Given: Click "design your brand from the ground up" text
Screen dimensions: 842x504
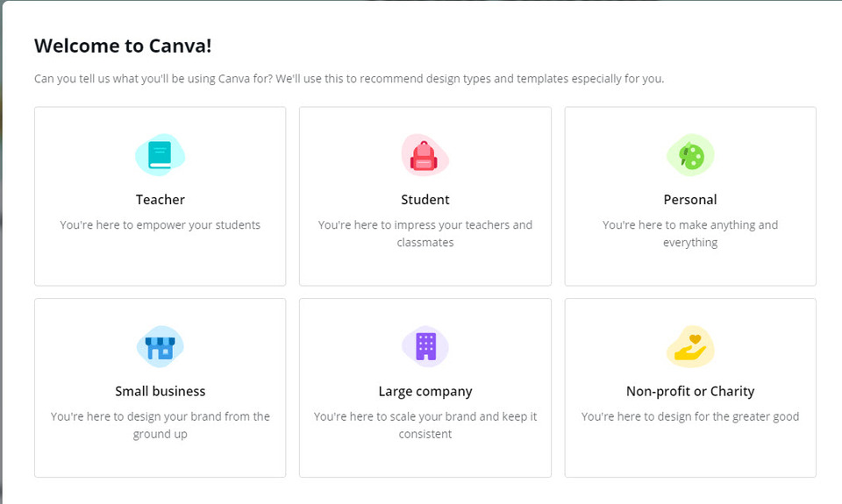Looking at the screenshot, I should pyautogui.click(x=160, y=425).
